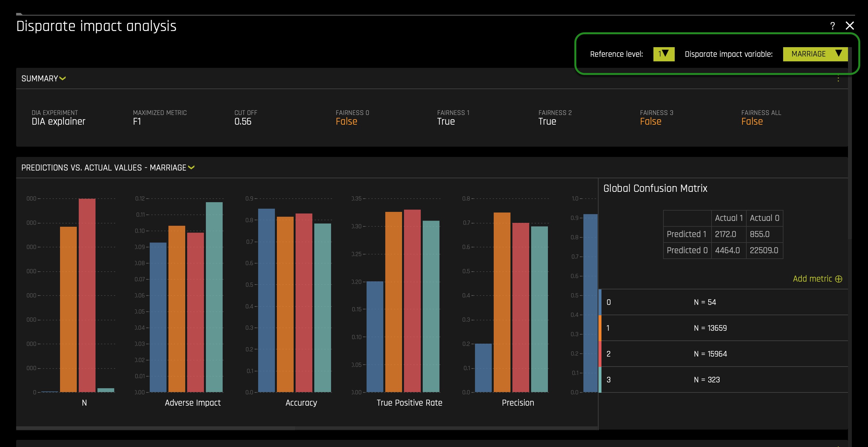Screen dimensions: 868x447
Task: Click the partially visible blue bar in rightmost chart
Action: [590, 303]
